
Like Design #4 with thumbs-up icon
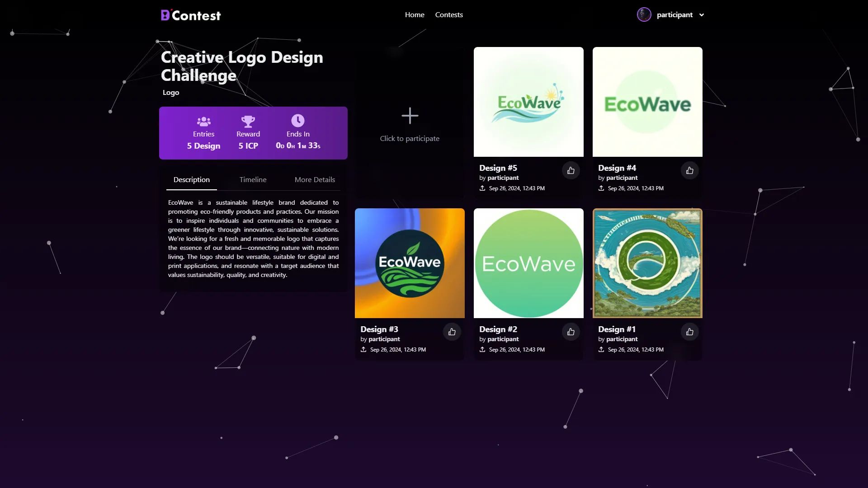(x=689, y=171)
